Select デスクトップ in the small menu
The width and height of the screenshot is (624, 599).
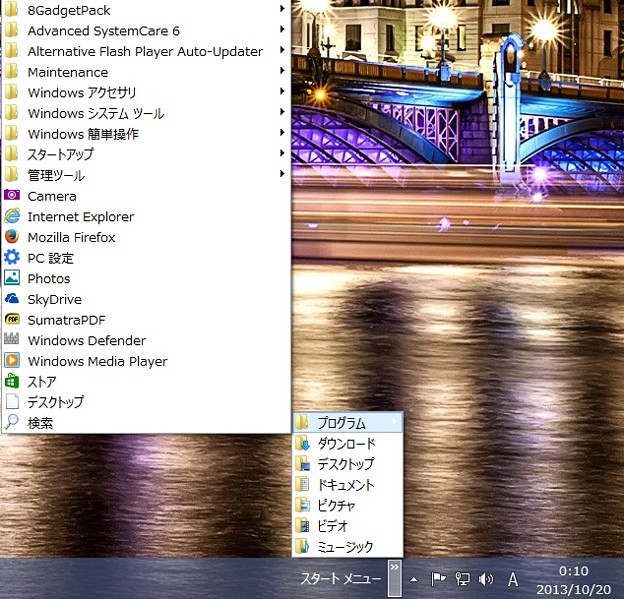348,464
